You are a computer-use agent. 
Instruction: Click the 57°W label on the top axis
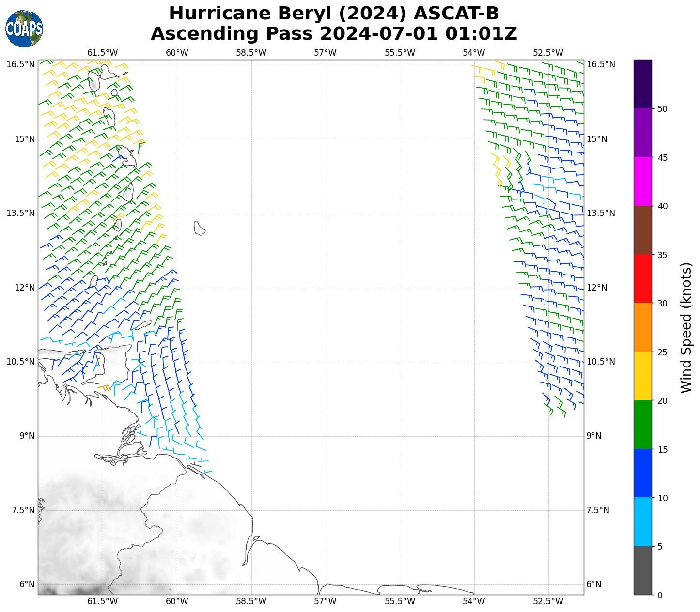[325, 53]
